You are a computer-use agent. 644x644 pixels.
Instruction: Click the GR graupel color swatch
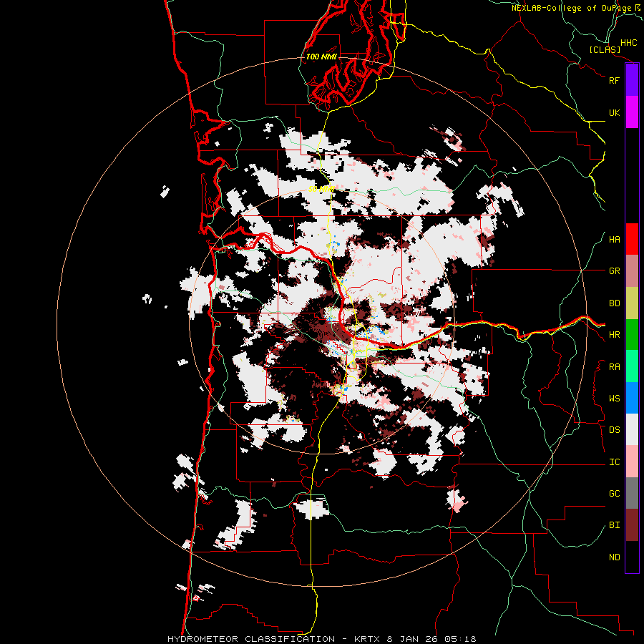pos(632,271)
